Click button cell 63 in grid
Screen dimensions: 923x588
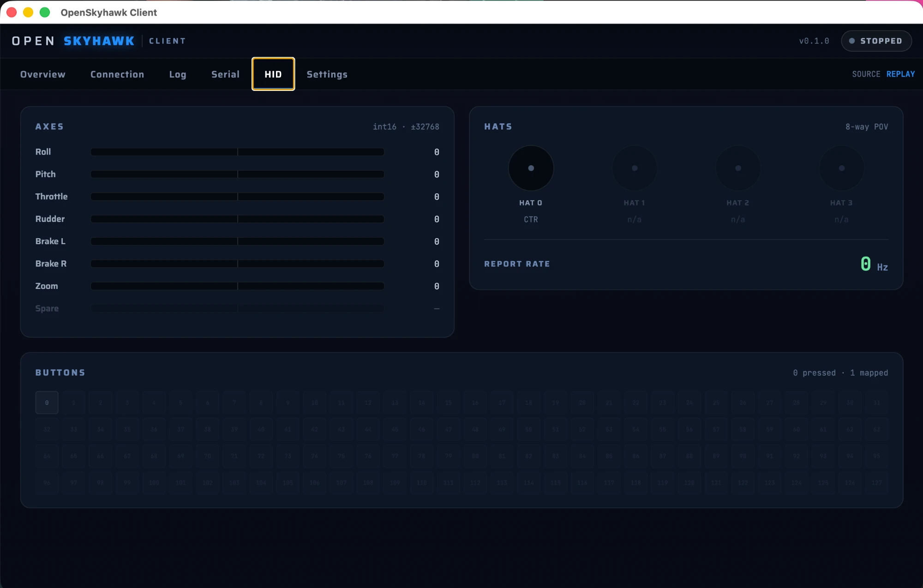pyautogui.click(x=876, y=429)
